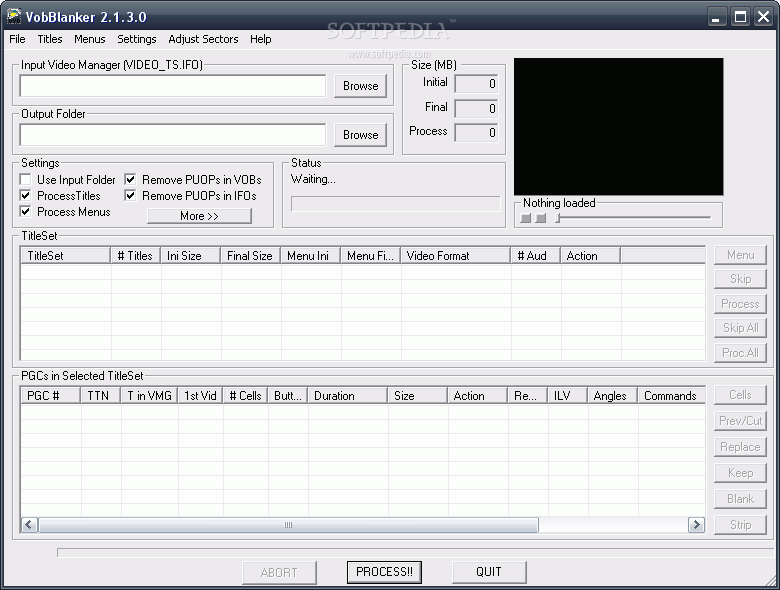Click the Initial size field
The image size is (780, 590).
[x=476, y=84]
